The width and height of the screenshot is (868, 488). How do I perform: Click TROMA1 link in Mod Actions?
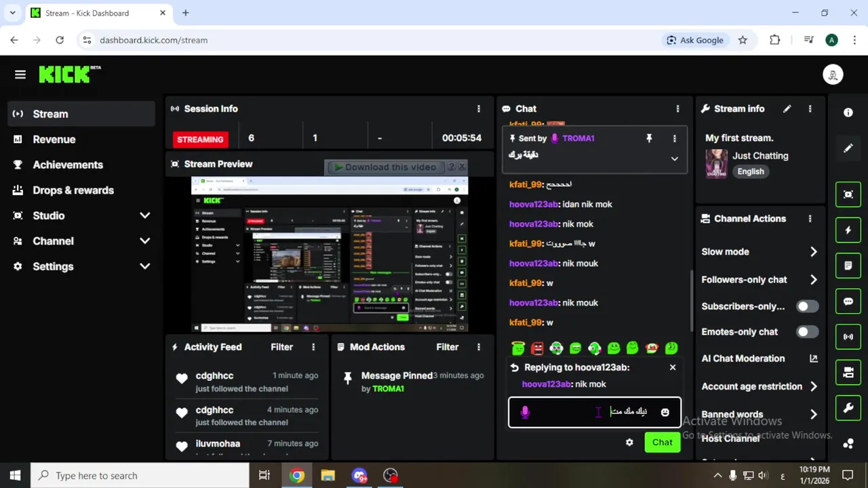click(388, 388)
